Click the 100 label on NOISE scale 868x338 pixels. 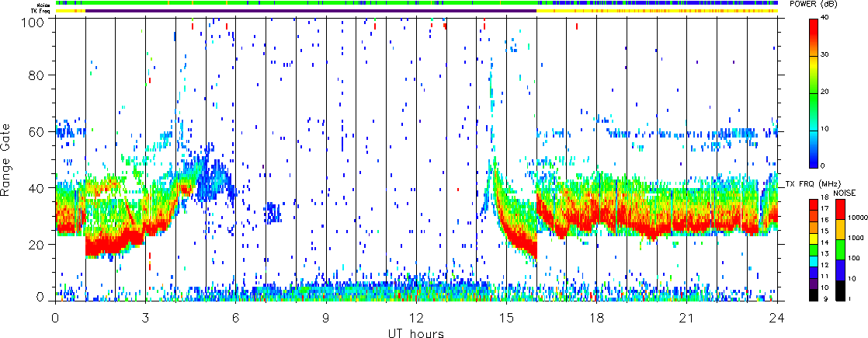[853, 259]
